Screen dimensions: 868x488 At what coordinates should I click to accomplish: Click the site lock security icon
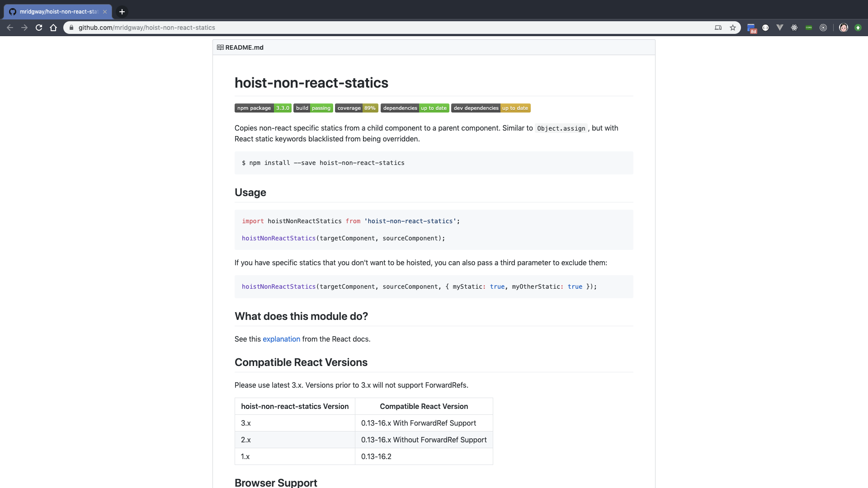(71, 28)
